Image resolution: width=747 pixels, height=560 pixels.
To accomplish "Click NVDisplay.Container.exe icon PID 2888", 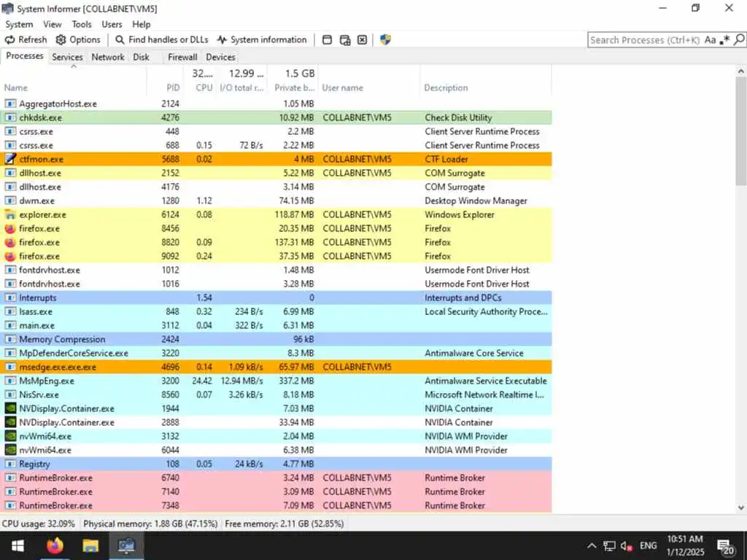I will pyautogui.click(x=10, y=422).
